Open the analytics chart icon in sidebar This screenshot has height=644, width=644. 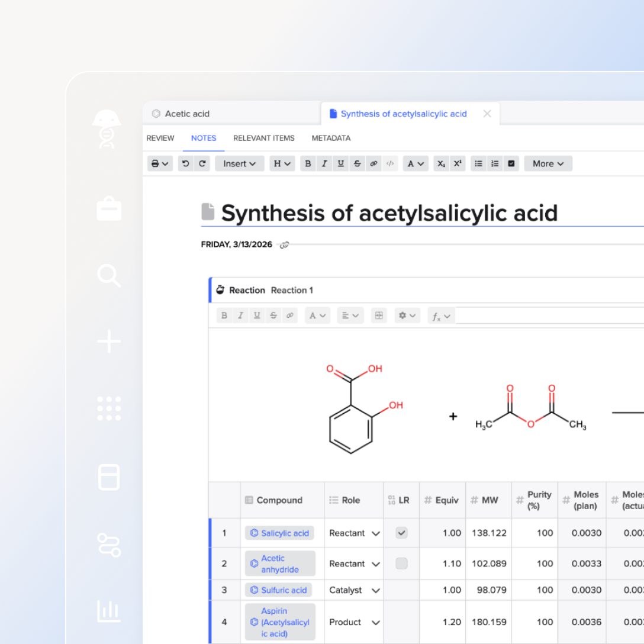pyautogui.click(x=109, y=611)
